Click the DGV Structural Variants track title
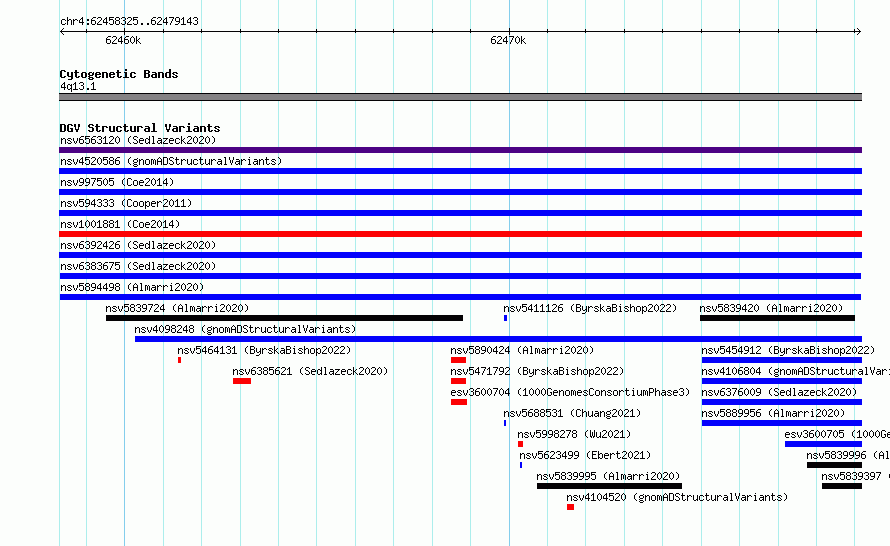The width and height of the screenshot is (890, 546). [x=140, y=128]
